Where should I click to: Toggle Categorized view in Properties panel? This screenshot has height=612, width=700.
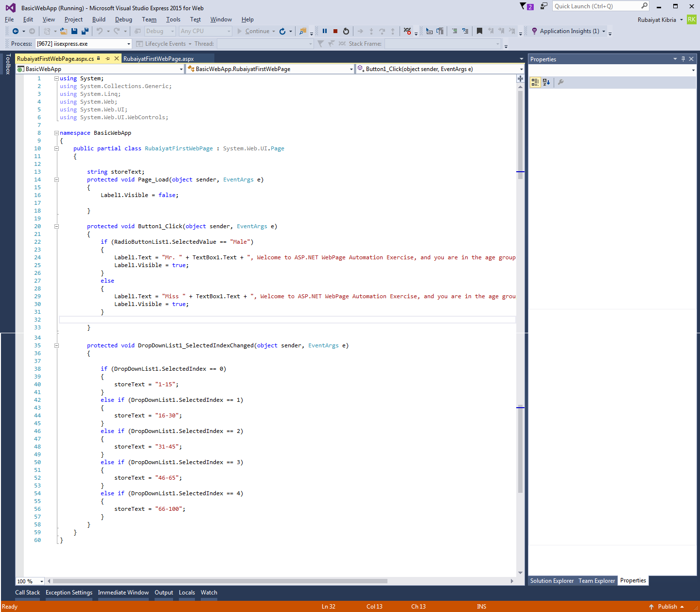pos(535,82)
